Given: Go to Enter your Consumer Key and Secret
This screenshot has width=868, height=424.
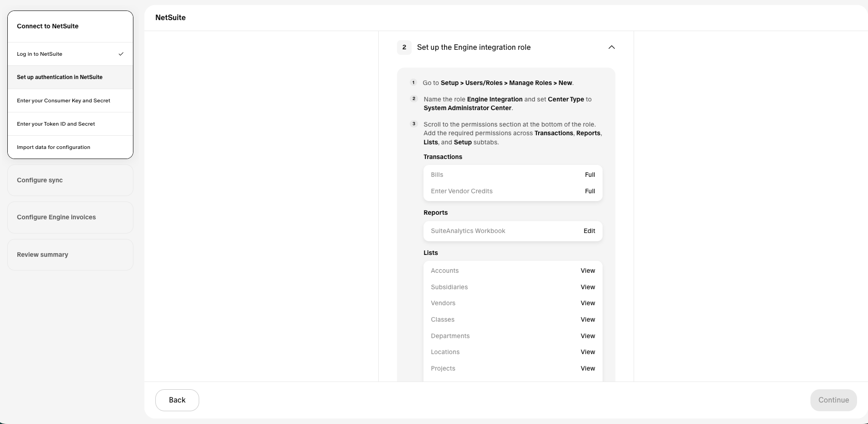Looking at the screenshot, I should 70,101.
